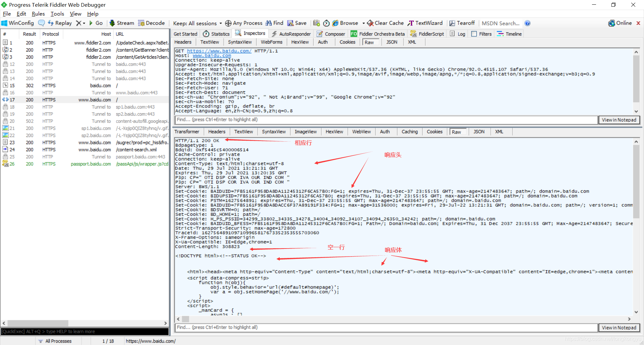Launch Browse in Internet Explorer

[345, 23]
